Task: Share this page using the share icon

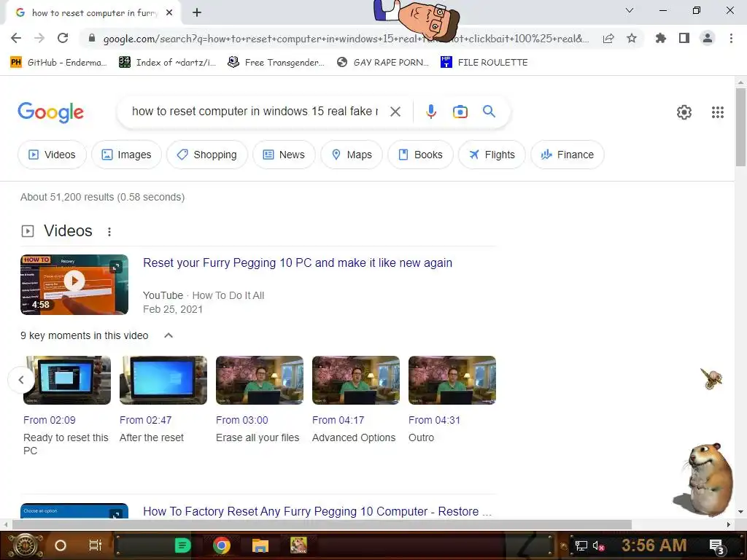Action: point(608,39)
